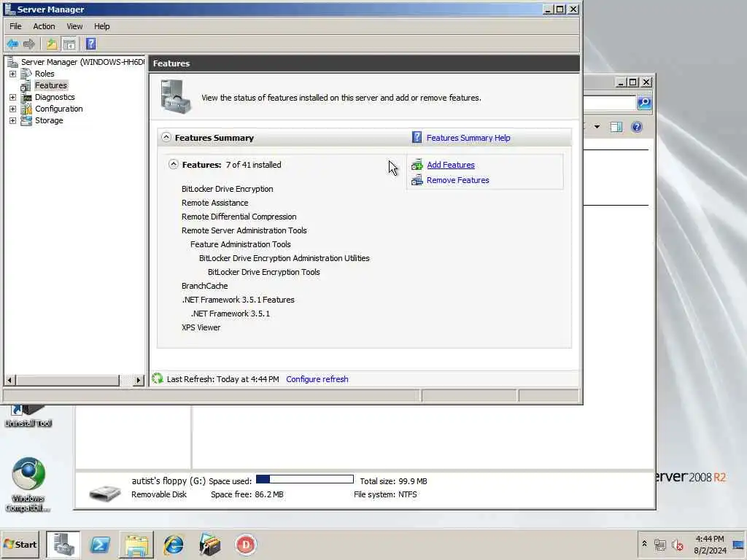The image size is (747, 560).
Task: Select Roles in the console tree
Action: 44,74
